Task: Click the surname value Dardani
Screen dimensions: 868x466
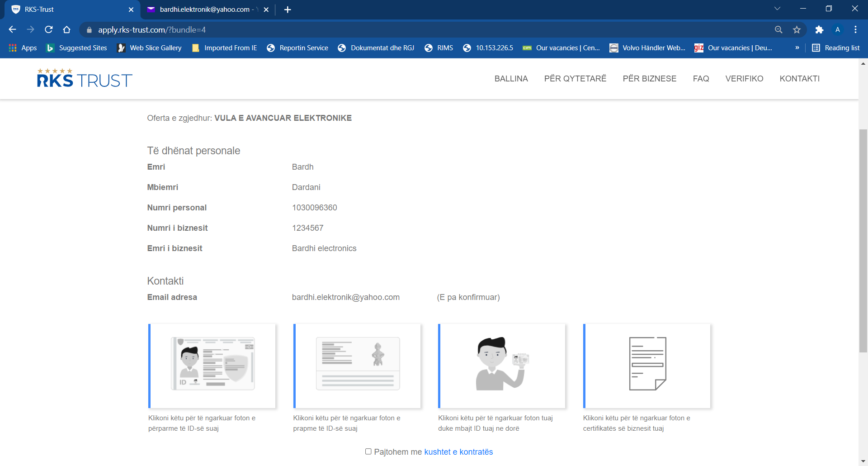Action: point(306,187)
